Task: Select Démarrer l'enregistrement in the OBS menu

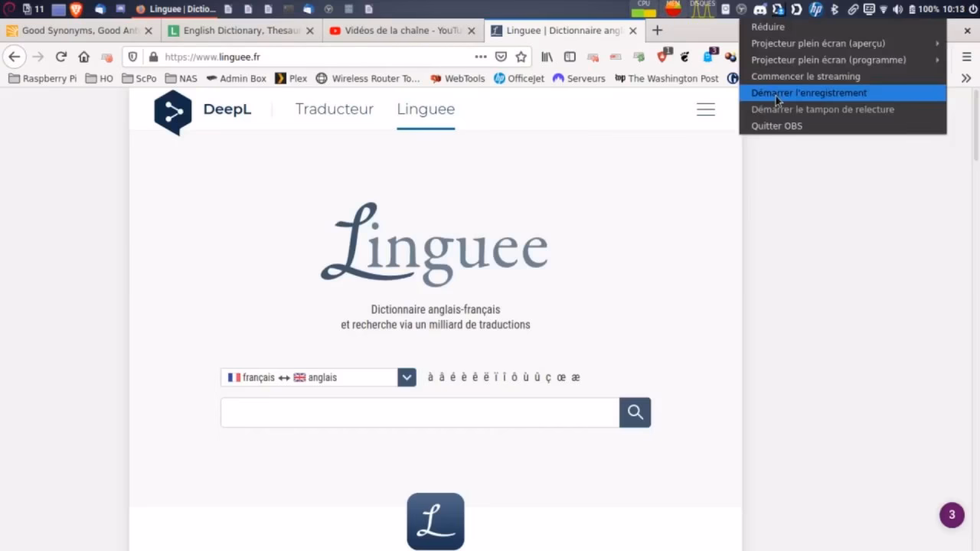Action: coord(808,93)
